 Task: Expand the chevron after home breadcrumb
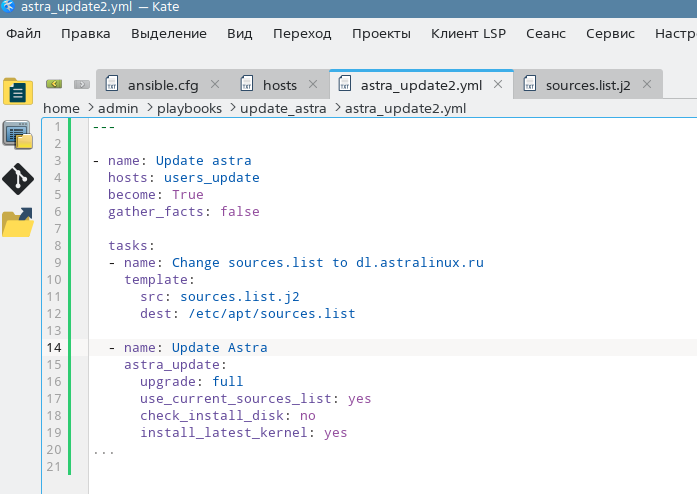coord(90,108)
